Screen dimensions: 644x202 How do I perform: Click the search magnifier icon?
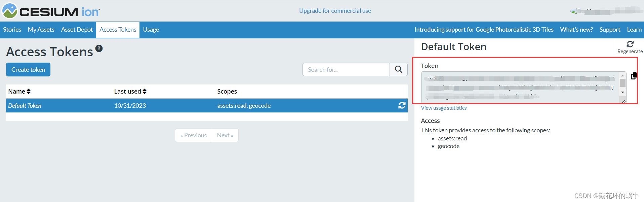pyautogui.click(x=398, y=69)
